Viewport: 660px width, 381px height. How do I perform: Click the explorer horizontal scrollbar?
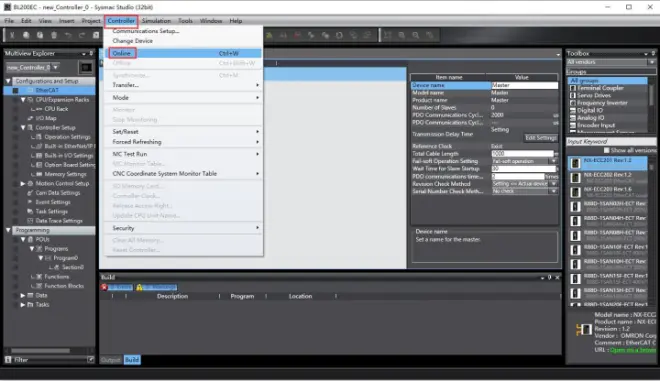click(x=41, y=351)
